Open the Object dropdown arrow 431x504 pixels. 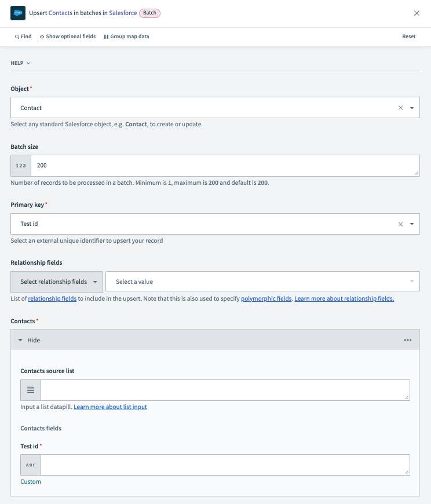[412, 108]
